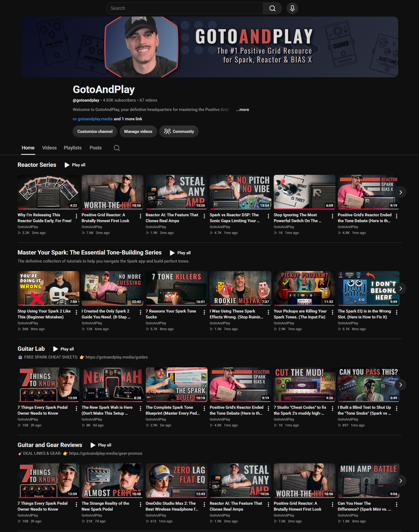Switch to the Posts tab
The width and height of the screenshot is (419, 532).
point(96,148)
